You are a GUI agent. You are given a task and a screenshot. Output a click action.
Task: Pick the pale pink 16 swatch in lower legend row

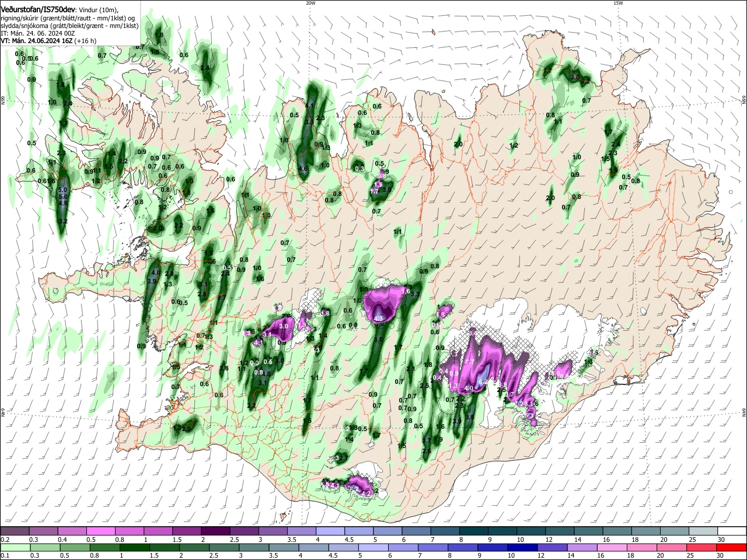611,547
